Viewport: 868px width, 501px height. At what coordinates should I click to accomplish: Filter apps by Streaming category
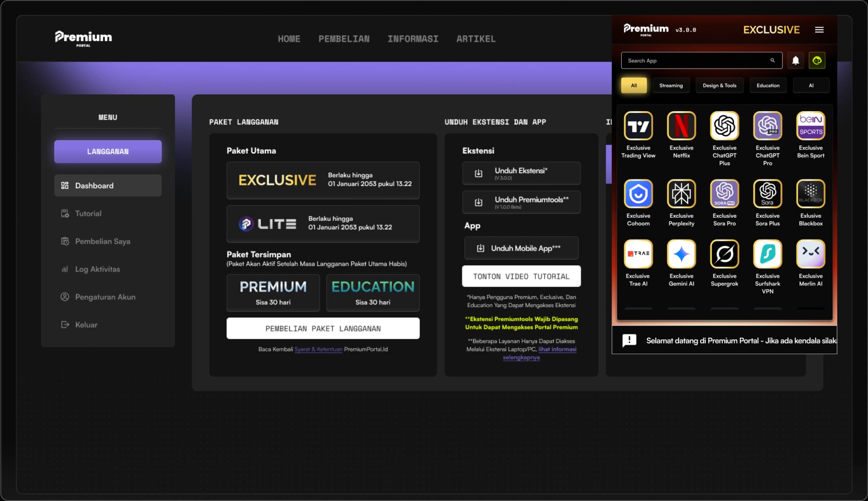[x=670, y=85]
